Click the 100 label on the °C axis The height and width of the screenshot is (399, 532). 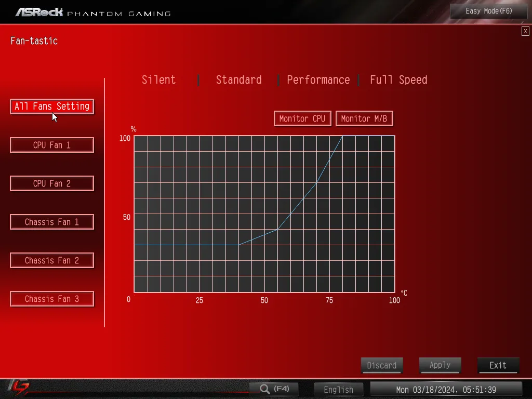394,300
